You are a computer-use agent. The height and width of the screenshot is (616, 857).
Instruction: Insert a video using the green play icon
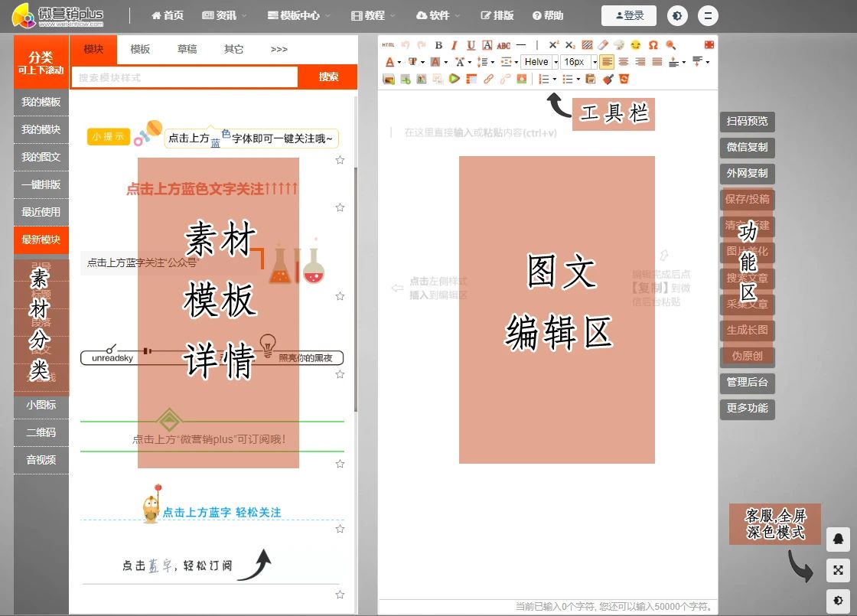[x=455, y=80]
